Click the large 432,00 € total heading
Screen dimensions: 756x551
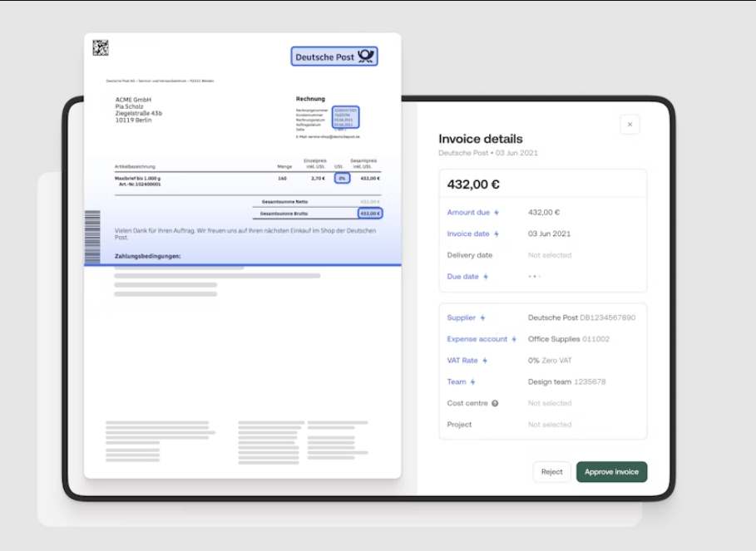473,184
